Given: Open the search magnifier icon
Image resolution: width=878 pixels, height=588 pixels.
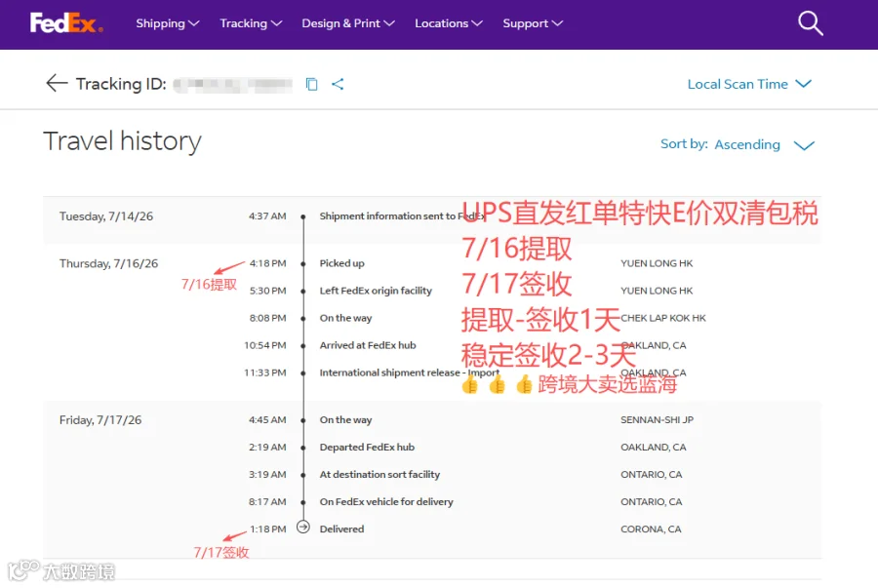Looking at the screenshot, I should (811, 23).
